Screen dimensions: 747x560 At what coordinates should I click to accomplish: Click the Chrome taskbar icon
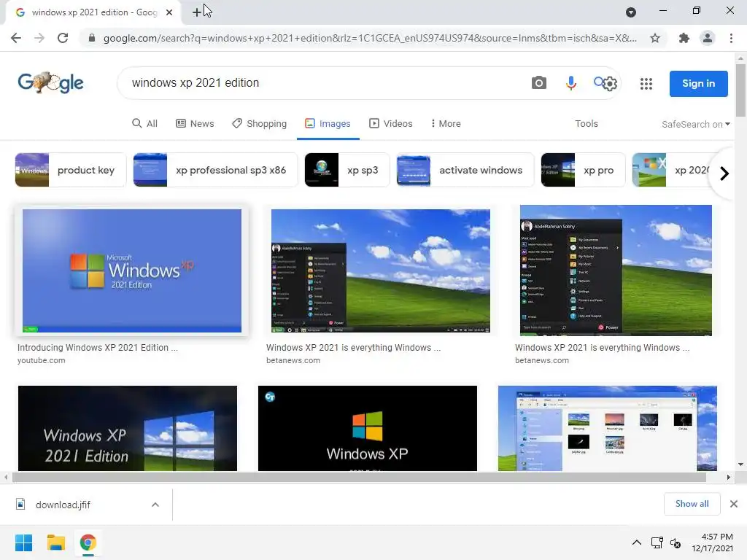tap(88, 542)
